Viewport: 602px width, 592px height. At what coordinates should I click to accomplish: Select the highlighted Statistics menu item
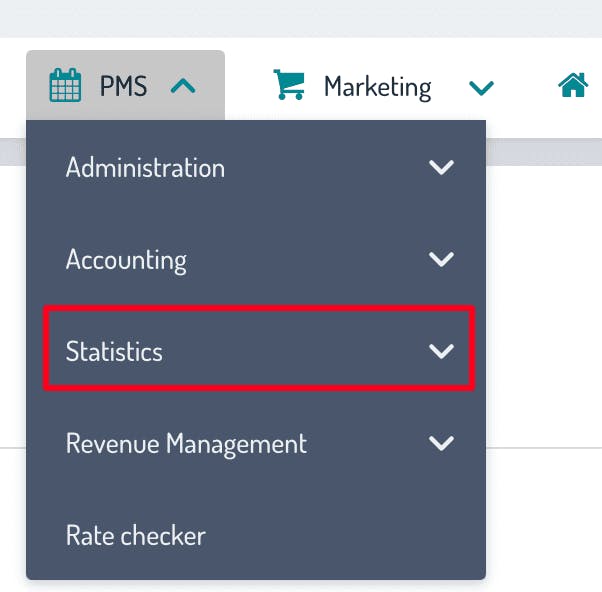pos(114,351)
